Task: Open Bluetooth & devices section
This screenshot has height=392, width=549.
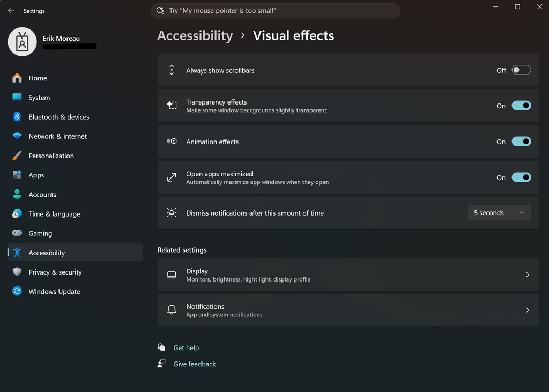Action: 75,117
